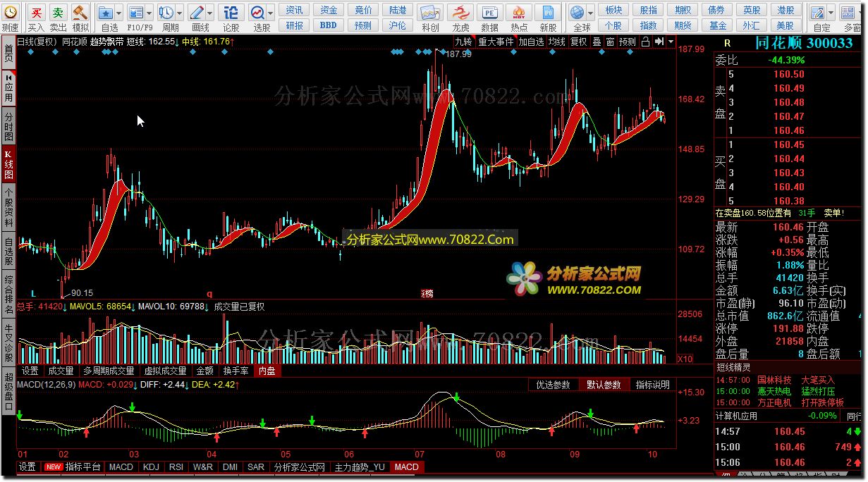The width and height of the screenshot is (868, 482).
Task: Toggle the 预测 forecast on chart toolbar
Action: pyautogui.click(x=628, y=42)
